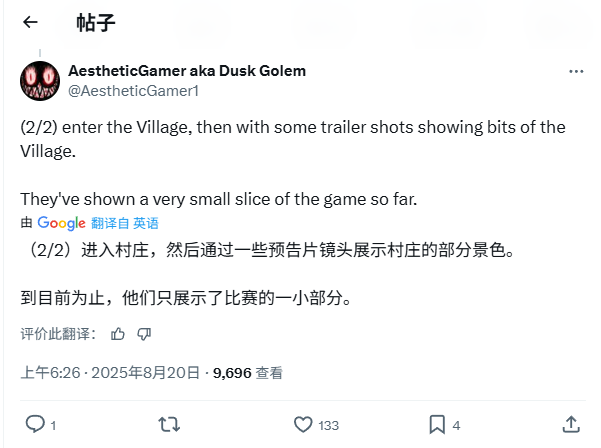Open the three-dot more options menu

click(576, 72)
